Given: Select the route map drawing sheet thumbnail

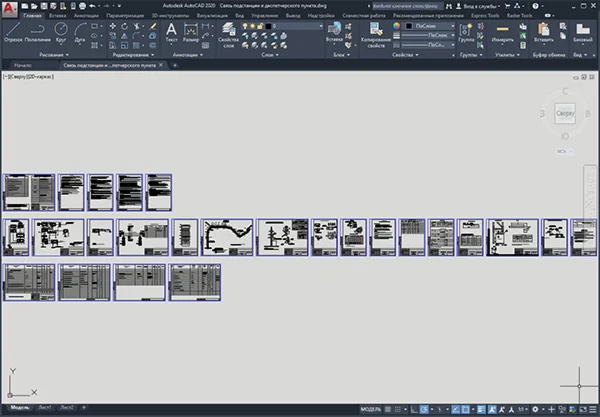Looking at the screenshot, I should 227,237.
